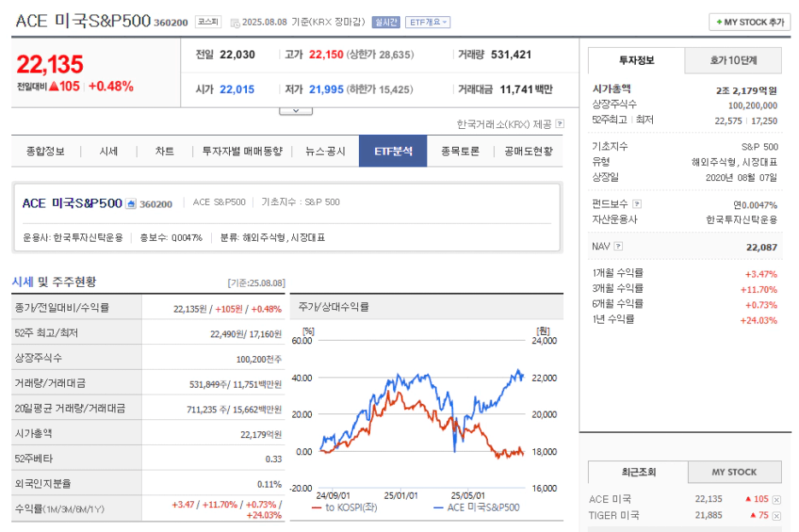Viewport: 799px width, 532px height.
Task: Click the page heading ACE 미국S&P500
Action: [x=83, y=20]
